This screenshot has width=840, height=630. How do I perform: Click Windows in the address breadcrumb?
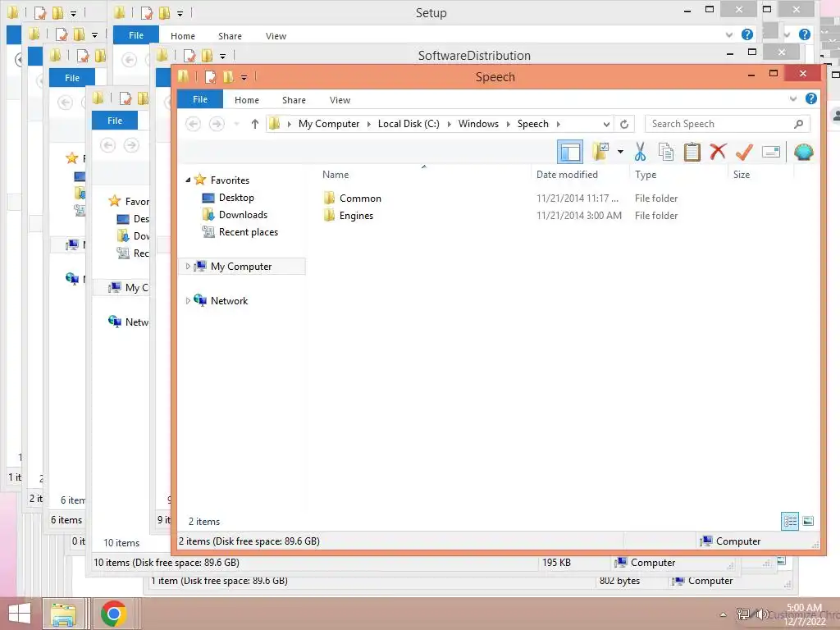click(478, 124)
